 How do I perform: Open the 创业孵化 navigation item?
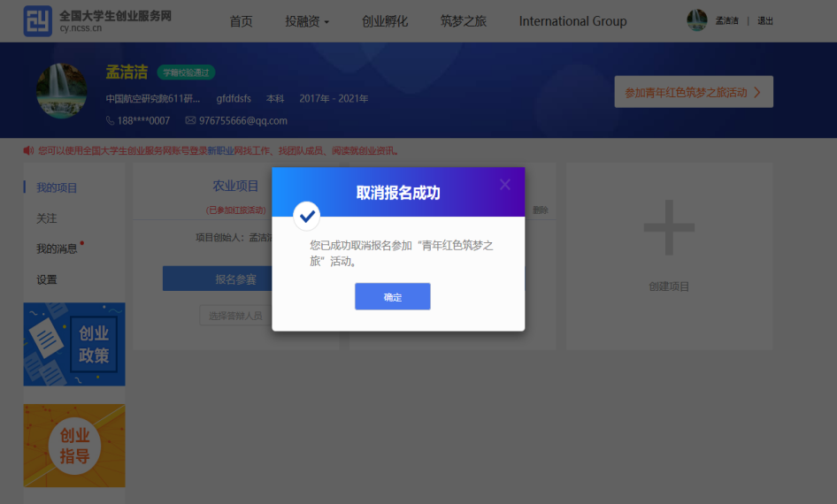(385, 21)
